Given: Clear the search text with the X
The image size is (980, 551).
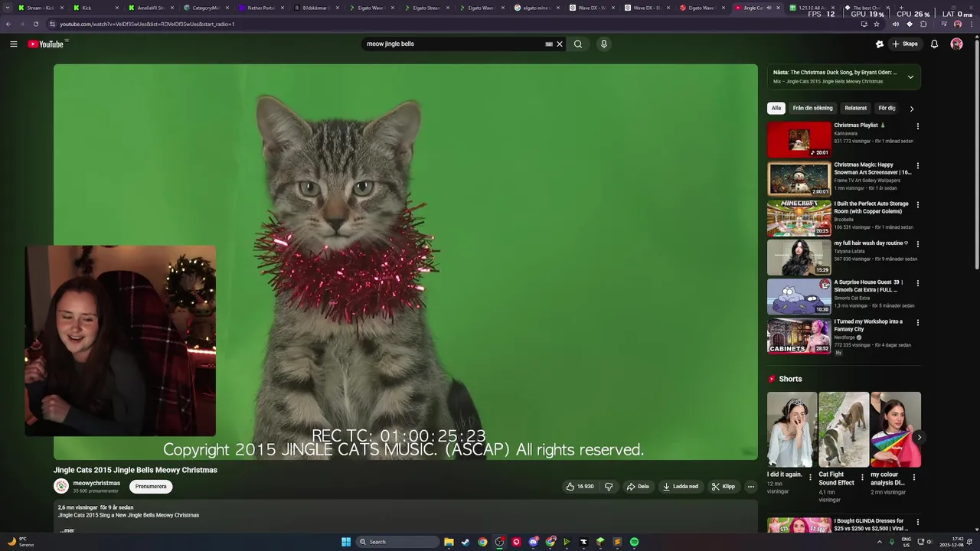Looking at the screenshot, I should click(x=560, y=44).
